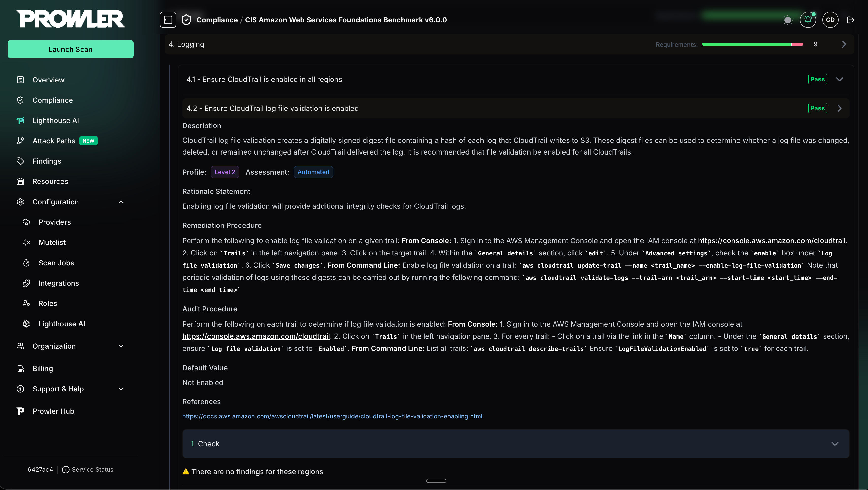This screenshot has width=868, height=490.
Task: Click the Pass badge for 4.1
Action: coord(817,79)
